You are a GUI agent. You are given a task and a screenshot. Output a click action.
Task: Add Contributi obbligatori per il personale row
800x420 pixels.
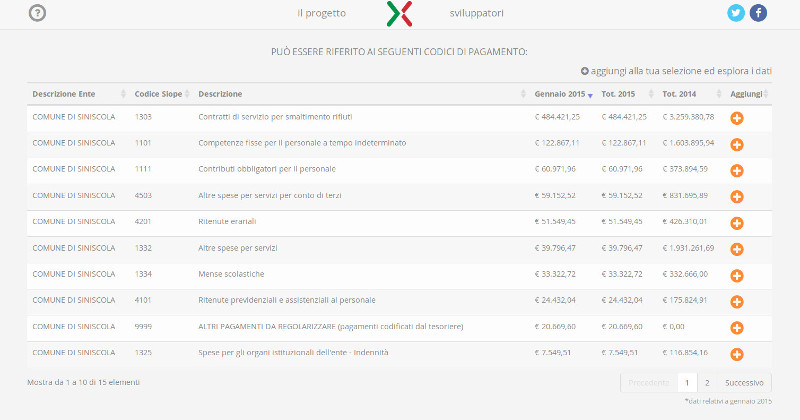(x=737, y=170)
